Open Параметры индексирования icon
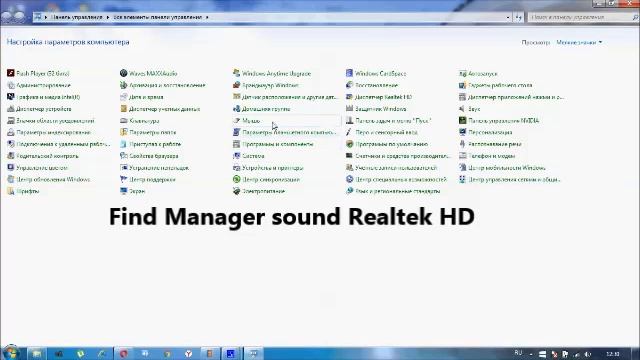This screenshot has width=640, height=360. [x=11, y=132]
